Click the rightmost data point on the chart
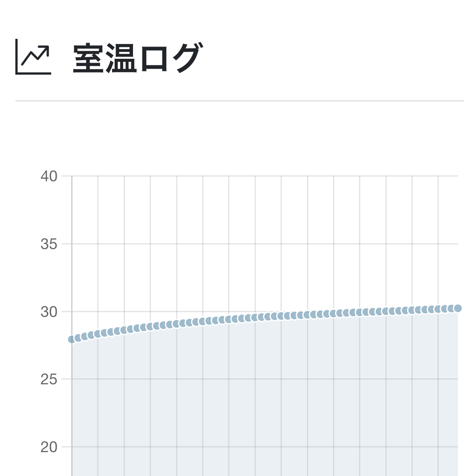Image resolution: width=475 pixels, height=476 pixels. (458, 308)
